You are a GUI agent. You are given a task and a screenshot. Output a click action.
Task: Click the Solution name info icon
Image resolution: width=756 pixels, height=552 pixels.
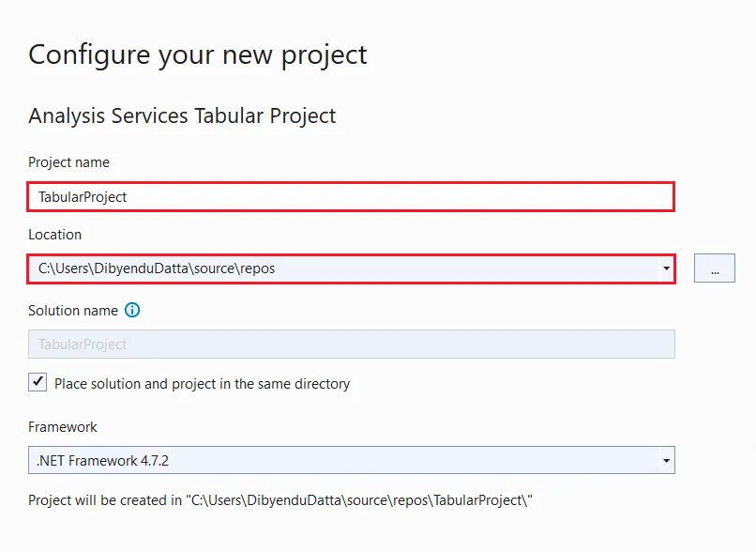click(132, 310)
